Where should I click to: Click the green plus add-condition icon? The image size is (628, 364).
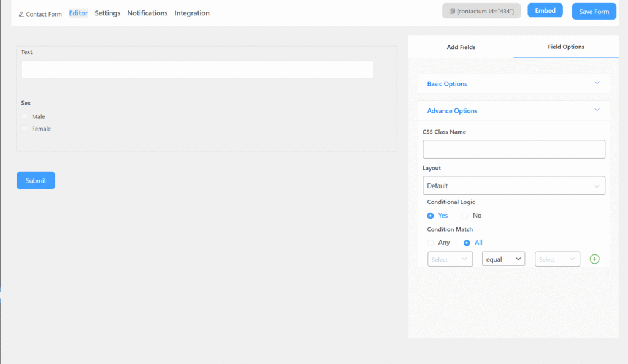point(594,259)
